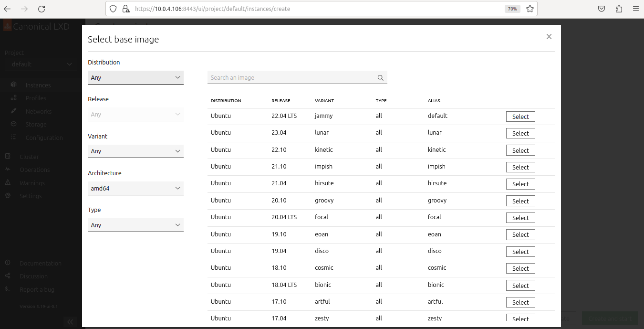Click the RELEASE column header
The height and width of the screenshot is (329, 644).
pyautogui.click(x=281, y=101)
